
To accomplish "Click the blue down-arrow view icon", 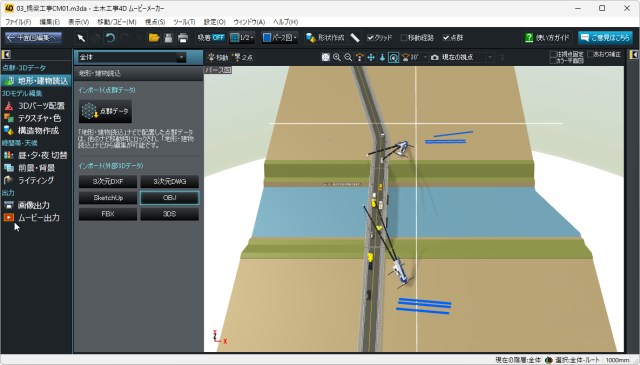I will click(x=382, y=58).
